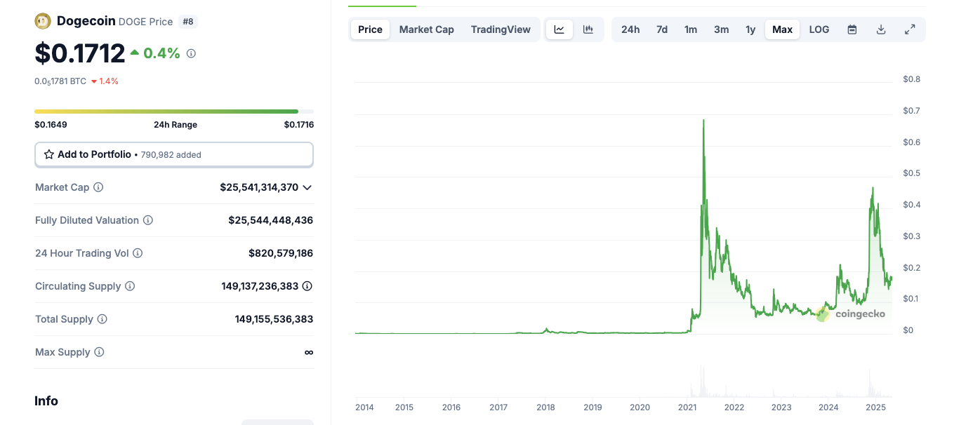Switch to line chart view icon
The height and width of the screenshot is (425, 980).
(559, 29)
